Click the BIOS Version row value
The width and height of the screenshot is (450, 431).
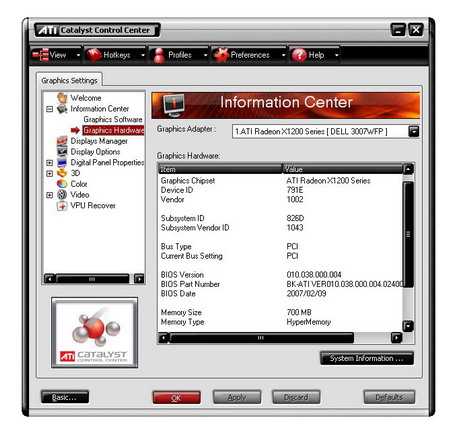point(314,275)
